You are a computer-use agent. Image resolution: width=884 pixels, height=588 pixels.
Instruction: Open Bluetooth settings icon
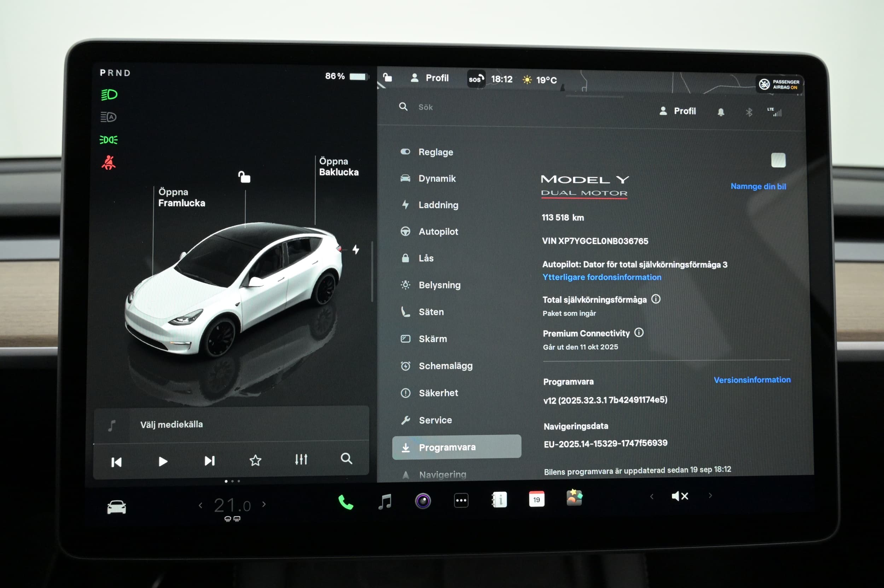coord(749,112)
